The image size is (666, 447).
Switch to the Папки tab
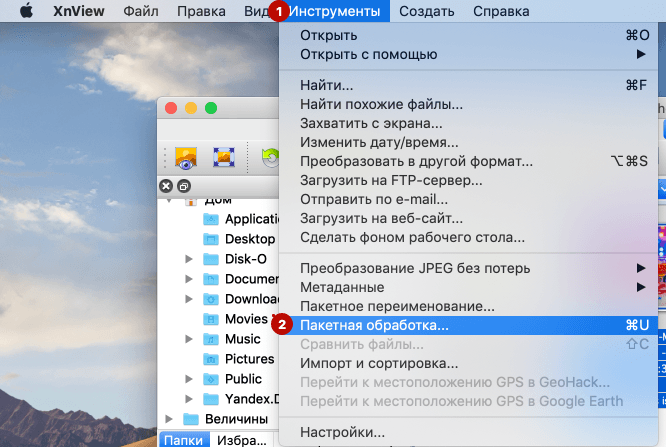point(183,440)
